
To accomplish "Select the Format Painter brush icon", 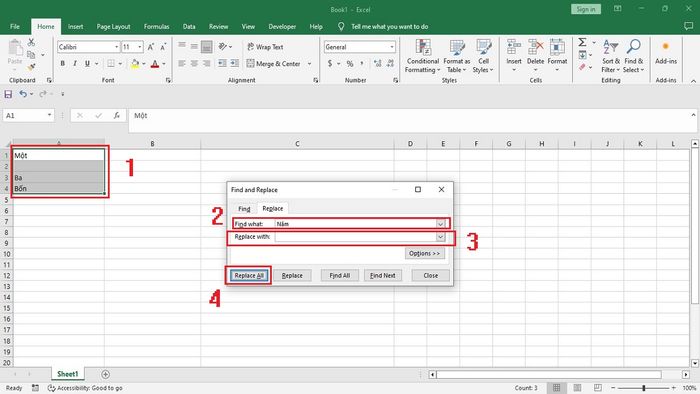I will pos(31,67).
